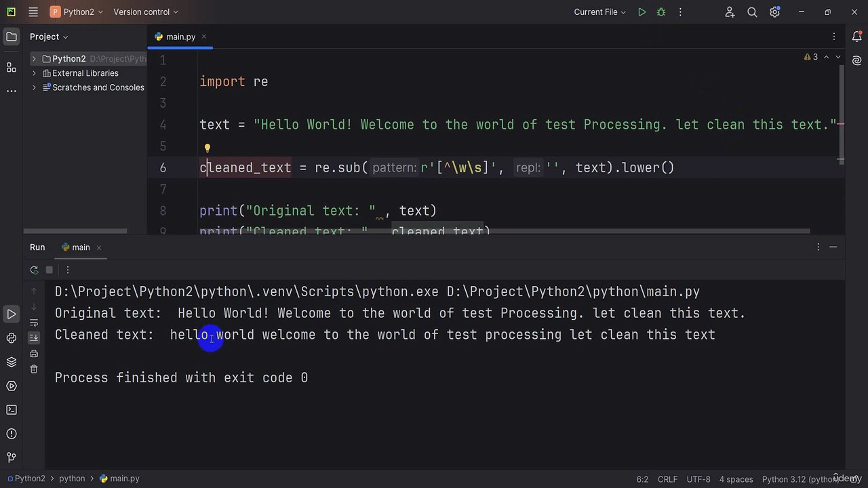Toggle soft-wrap in the console

[x=34, y=323]
